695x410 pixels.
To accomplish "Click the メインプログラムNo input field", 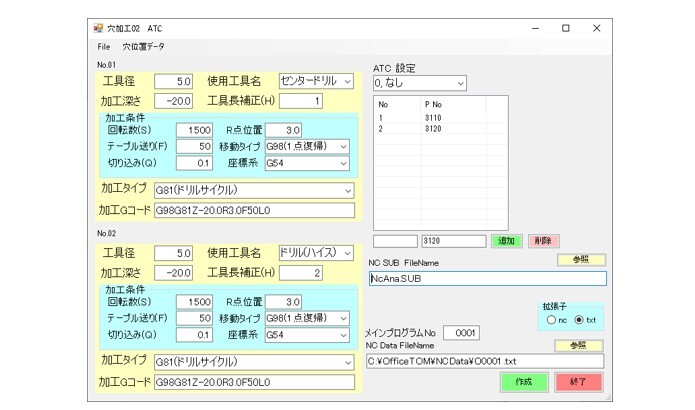I will [461, 333].
